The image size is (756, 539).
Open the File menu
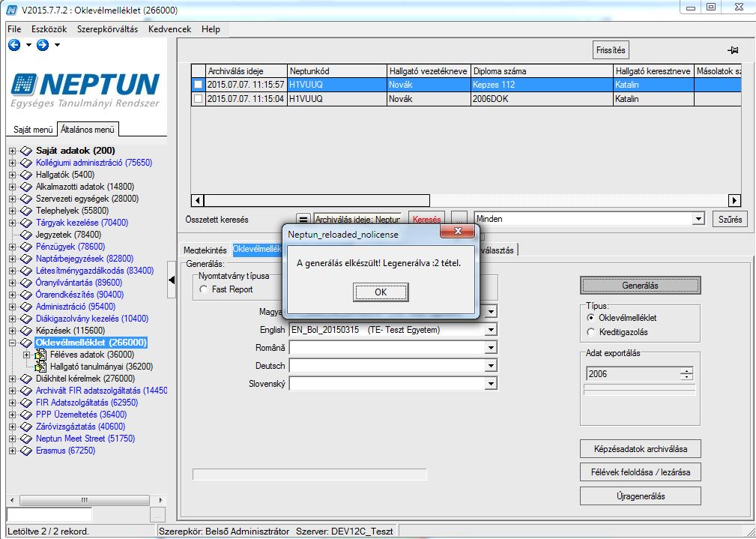coord(14,29)
